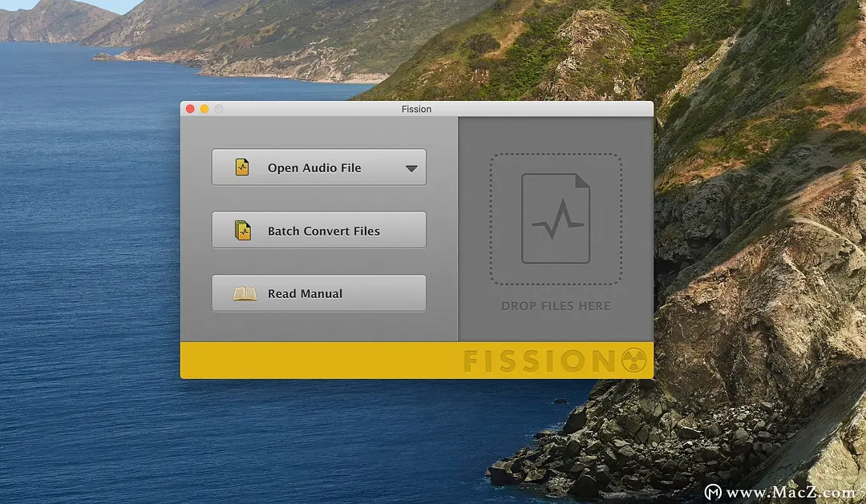Expand the Open Audio File dropdown arrow
Image resolution: width=866 pixels, height=504 pixels.
pyautogui.click(x=411, y=168)
